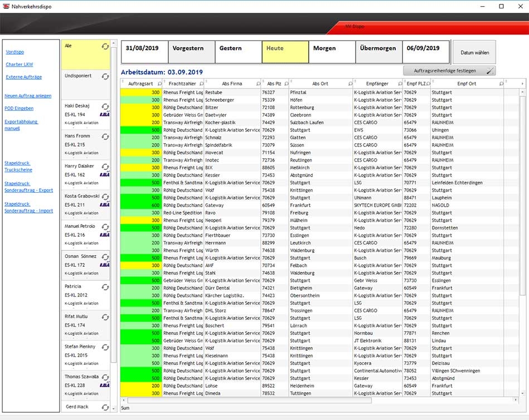Viewport: 529px width, 420px height.
Task: Click driver list scroll-down arrow
Action: (x=114, y=408)
